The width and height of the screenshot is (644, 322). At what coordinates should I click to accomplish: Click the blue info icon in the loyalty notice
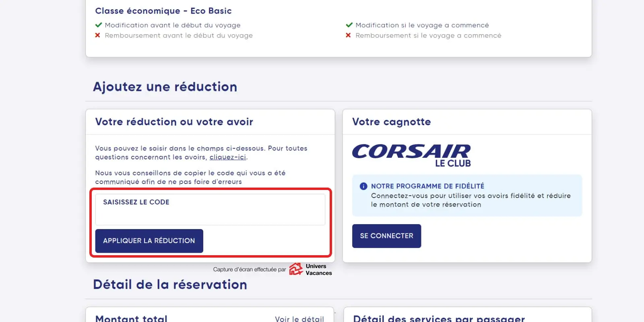tap(363, 186)
